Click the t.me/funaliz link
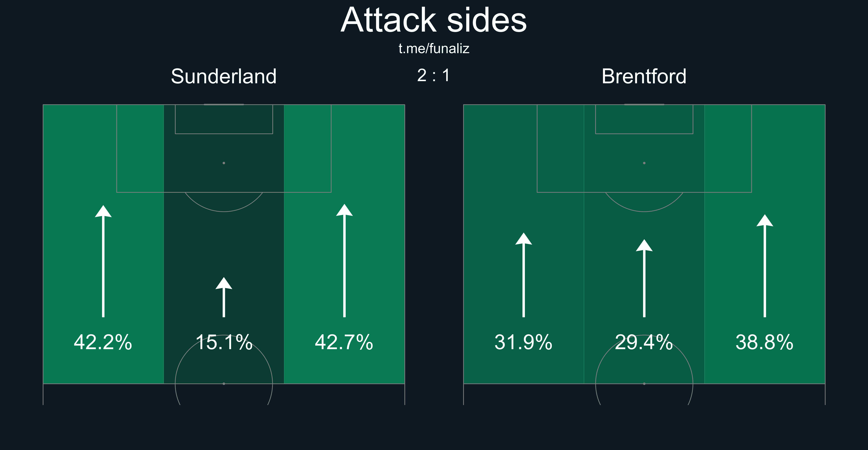The height and width of the screenshot is (450, 868). (434, 49)
